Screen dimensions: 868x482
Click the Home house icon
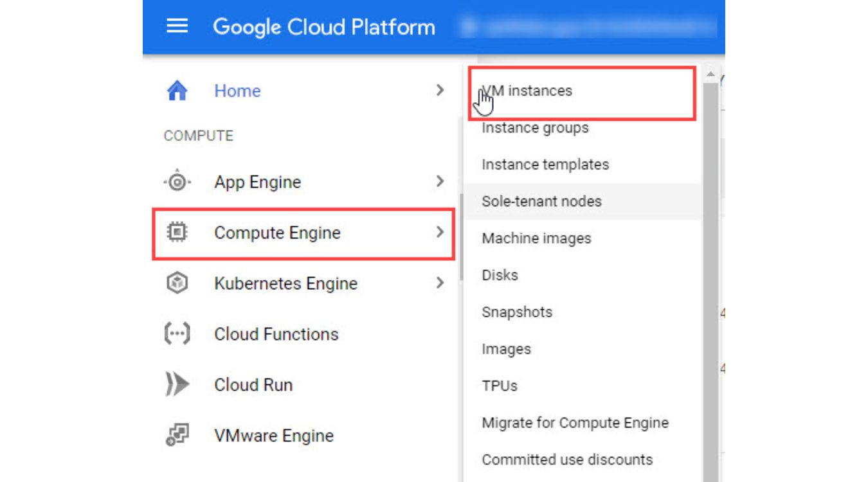177,91
